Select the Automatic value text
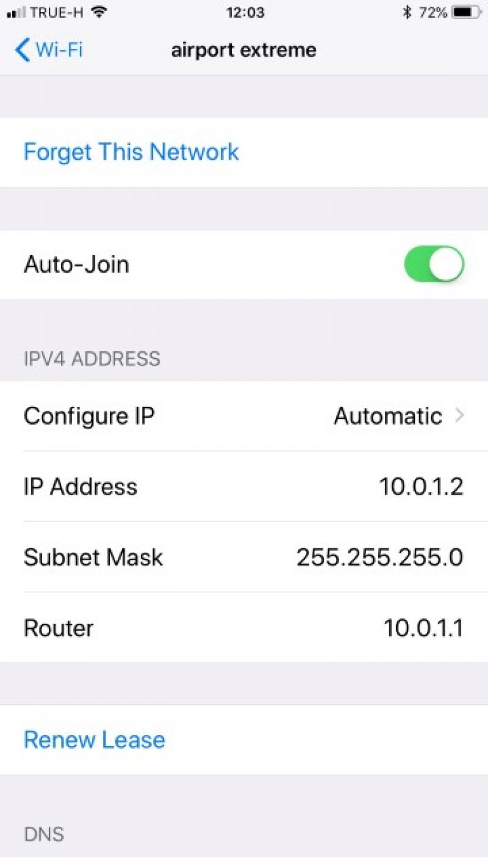 point(388,416)
